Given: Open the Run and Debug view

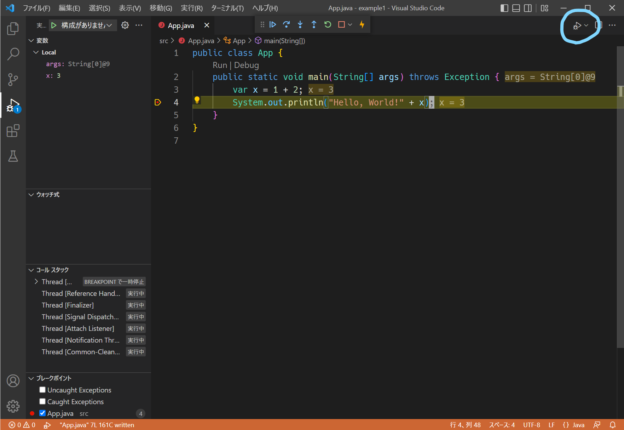Looking at the screenshot, I should [x=13, y=105].
